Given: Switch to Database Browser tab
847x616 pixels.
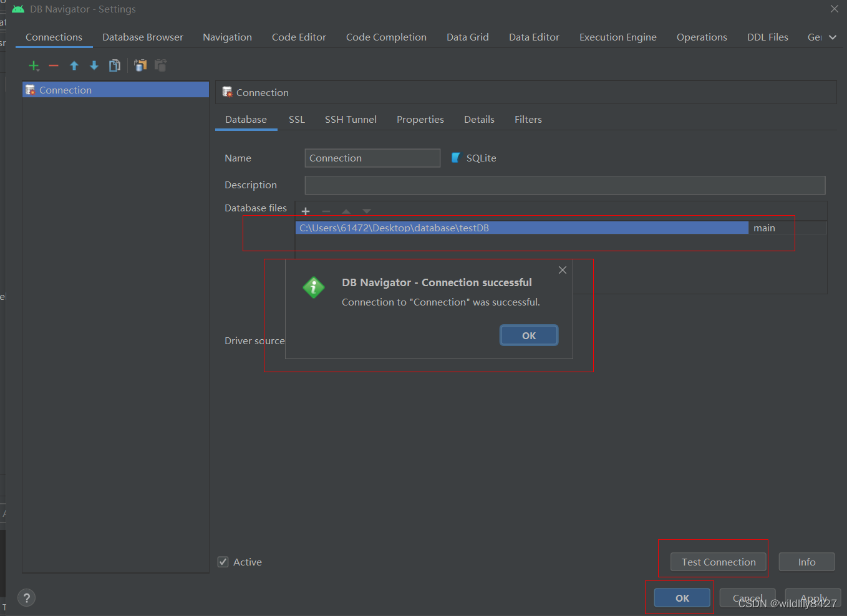Looking at the screenshot, I should click(x=143, y=37).
